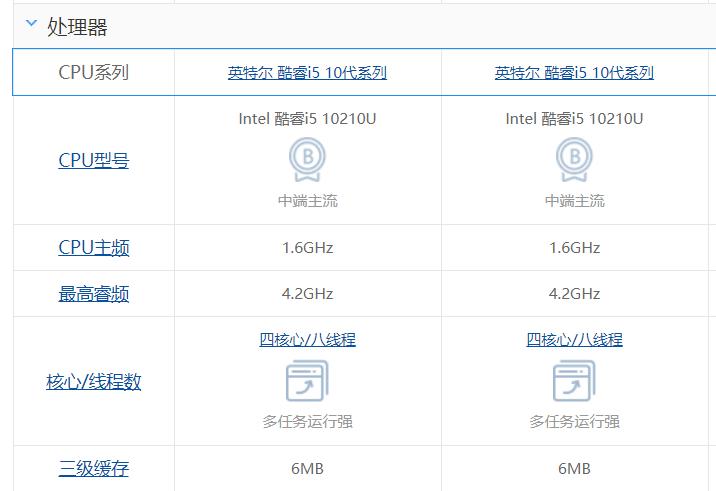Image resolution: width=716 pixels, height=491 pixels.
Task: Open the CPU型号 label link
Action: [94, 160]
